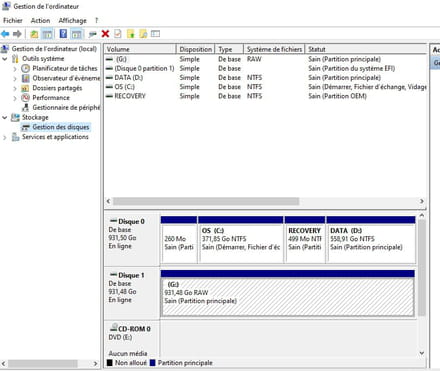Expand the Planificateur de tâches node
Image resolution: width=440 pixels, height=371 pixels.
click(x=15, y=69)
